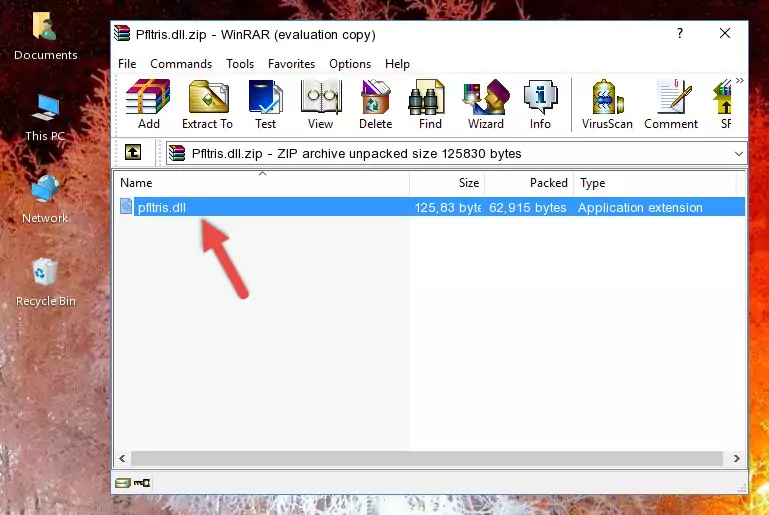Open the Options menu

point(350,64)
